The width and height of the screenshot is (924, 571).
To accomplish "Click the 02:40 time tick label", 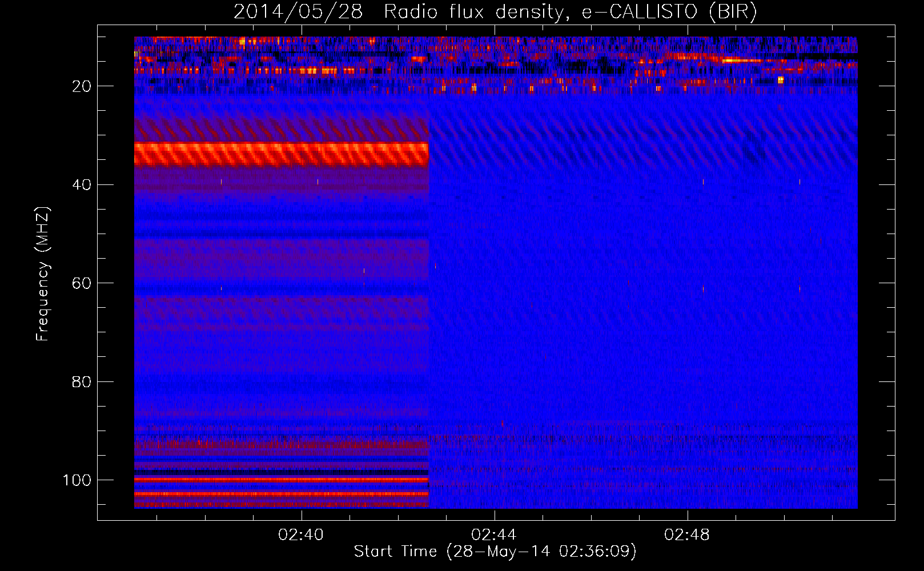I will (x=301, y=535).
